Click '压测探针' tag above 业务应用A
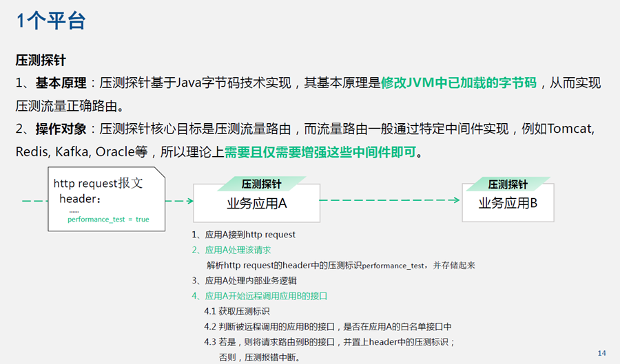 (261, 184)
